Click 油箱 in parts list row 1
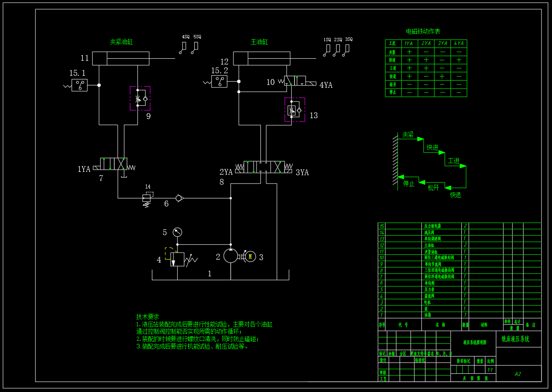The image size is (552, 392). pyautogui.click(x=428, y=315)
